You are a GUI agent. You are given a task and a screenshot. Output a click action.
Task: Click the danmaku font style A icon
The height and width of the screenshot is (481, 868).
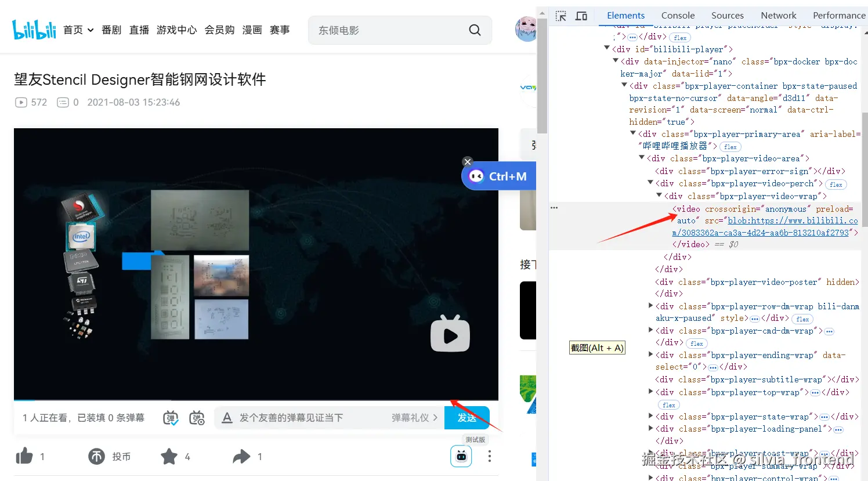(x=227, y=418)
